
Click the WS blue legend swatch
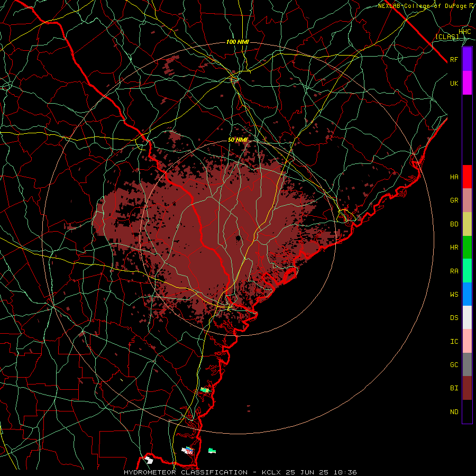click(x=467, y=294)
